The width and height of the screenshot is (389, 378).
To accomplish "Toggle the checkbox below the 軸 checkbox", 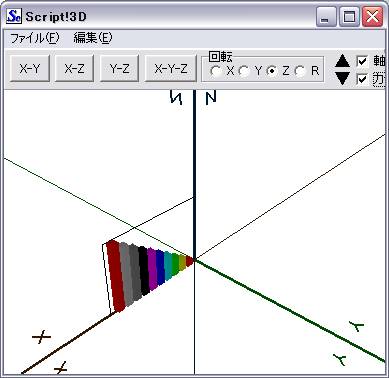I will click(362, 79).
